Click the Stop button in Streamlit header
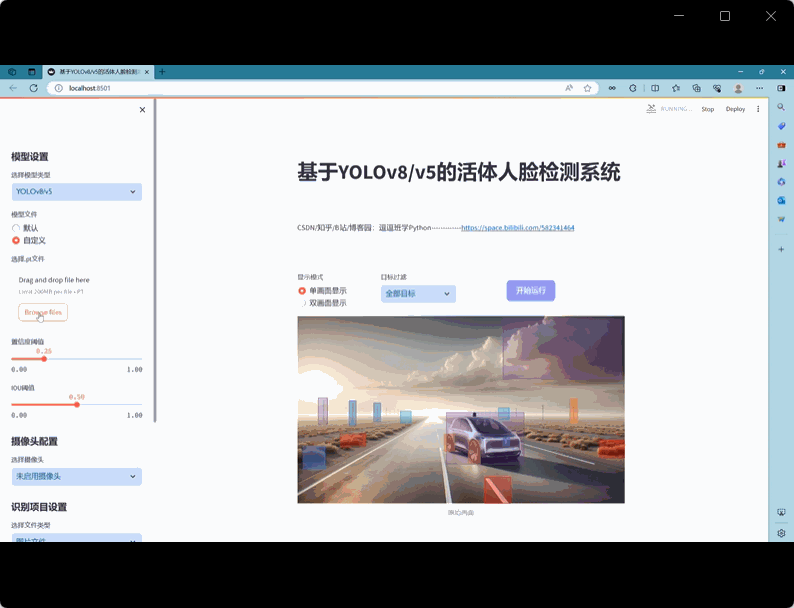794x608 pixels. pyautogui.click(x=707, y=109)
